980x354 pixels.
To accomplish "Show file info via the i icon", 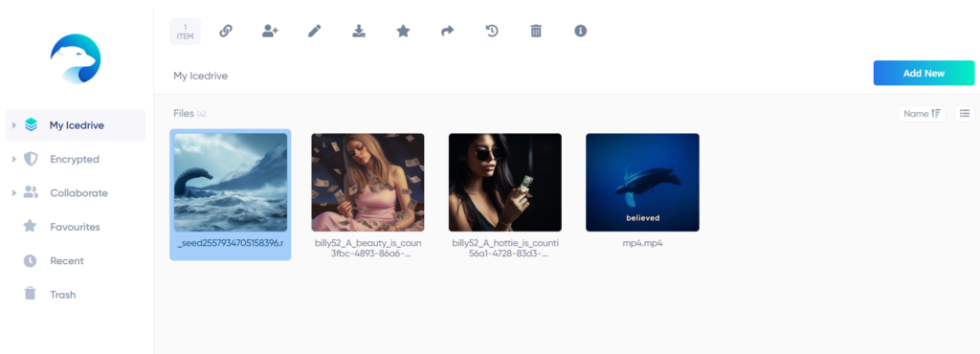I will click(x=581, y=31).
